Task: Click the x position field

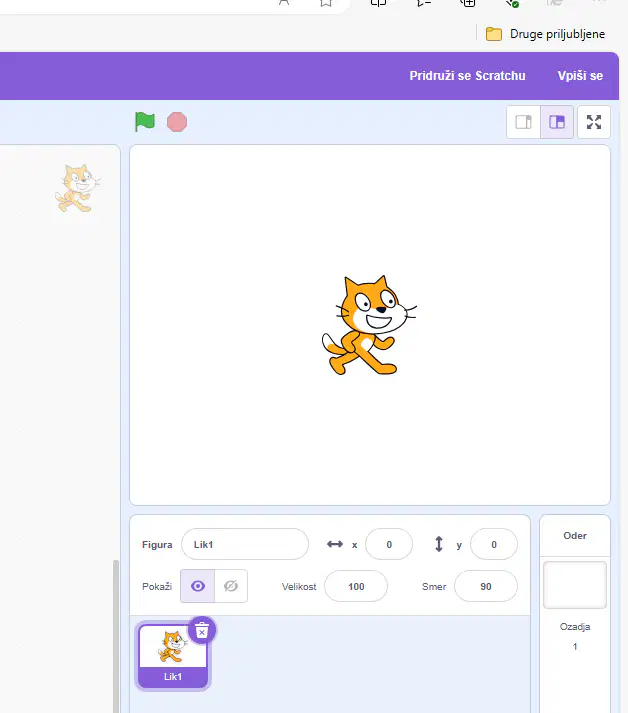Action: click(x=389, y=544)
